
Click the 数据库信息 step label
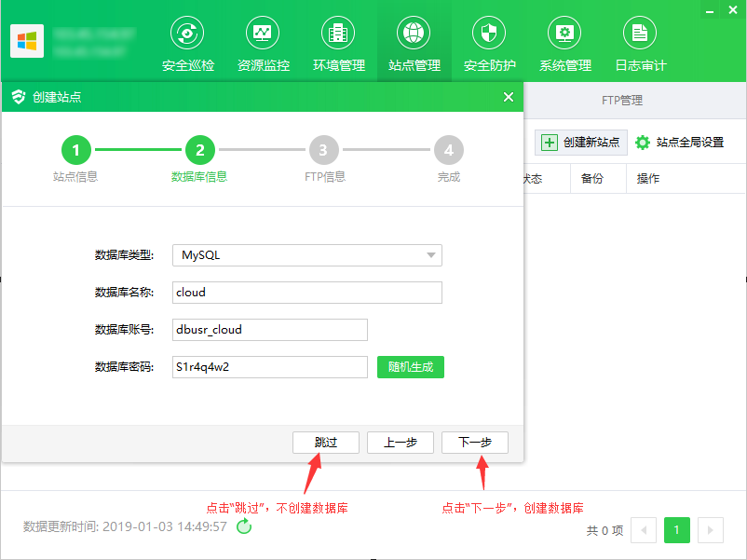pyautogui.click(x=199, y=177)
